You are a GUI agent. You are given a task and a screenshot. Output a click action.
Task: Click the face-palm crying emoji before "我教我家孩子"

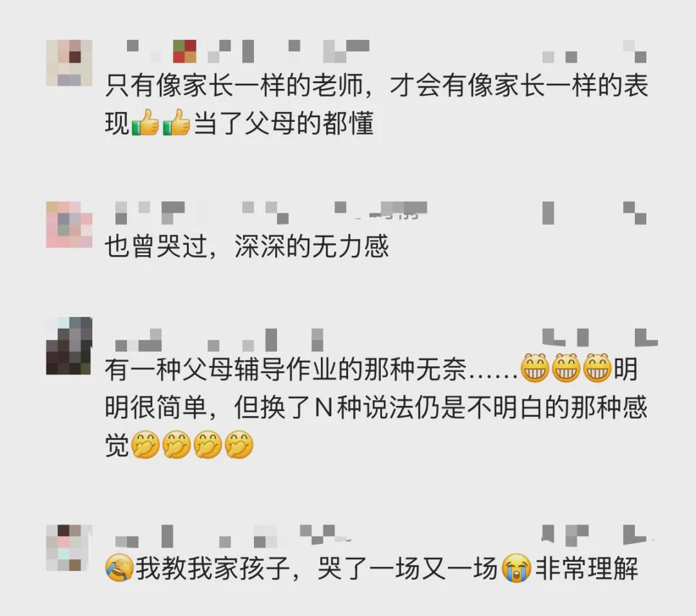point(119,568)
